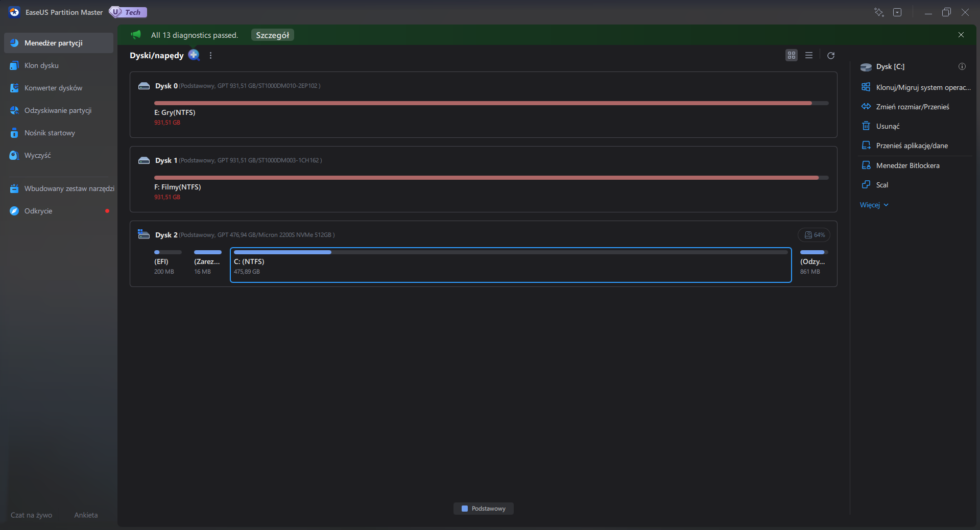Click the Scal merge icon

click(x=866, y=184)
